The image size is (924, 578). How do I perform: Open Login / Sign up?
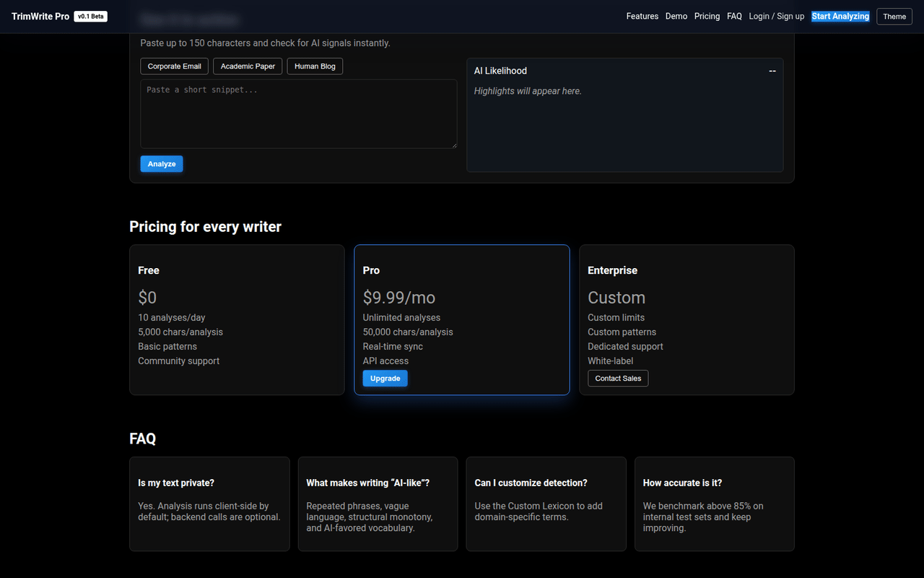(x=776, y=16)
